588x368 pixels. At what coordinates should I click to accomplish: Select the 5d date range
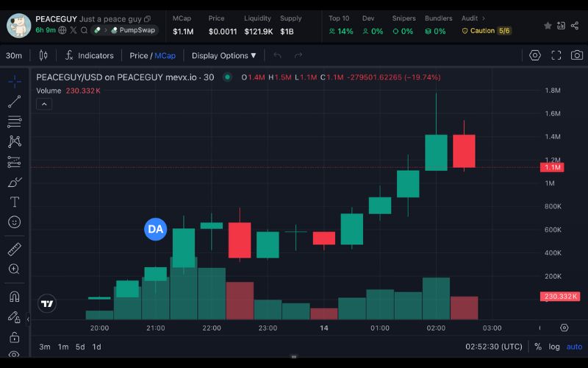(80, 347)
